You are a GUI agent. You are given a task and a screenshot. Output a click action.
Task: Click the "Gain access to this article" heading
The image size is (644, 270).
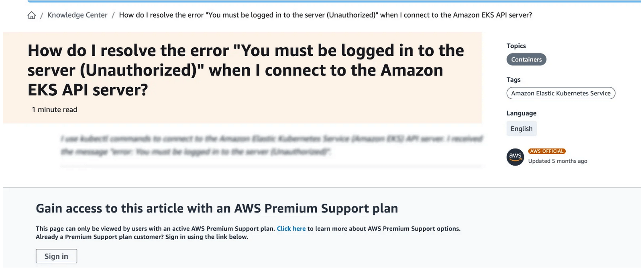point(217,209)
